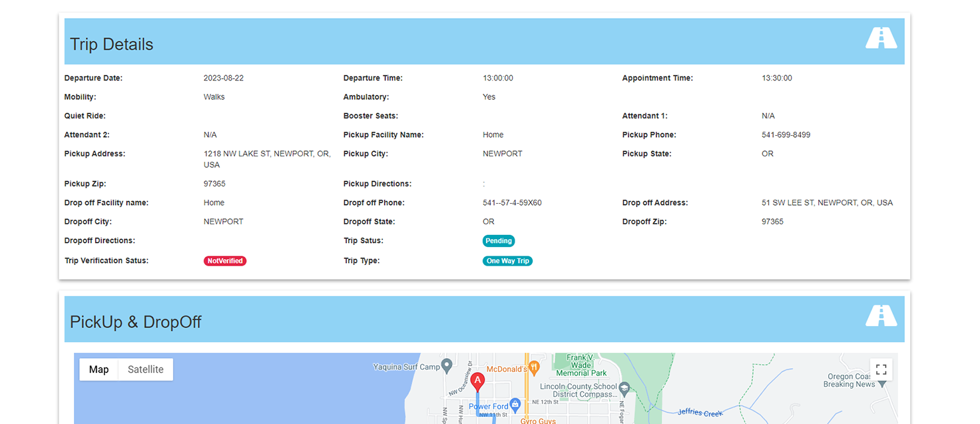Select the McDonald's restaurant pin on map
Image resolution: width=980 pixels, height=424 pixels.
pos(533,368)
